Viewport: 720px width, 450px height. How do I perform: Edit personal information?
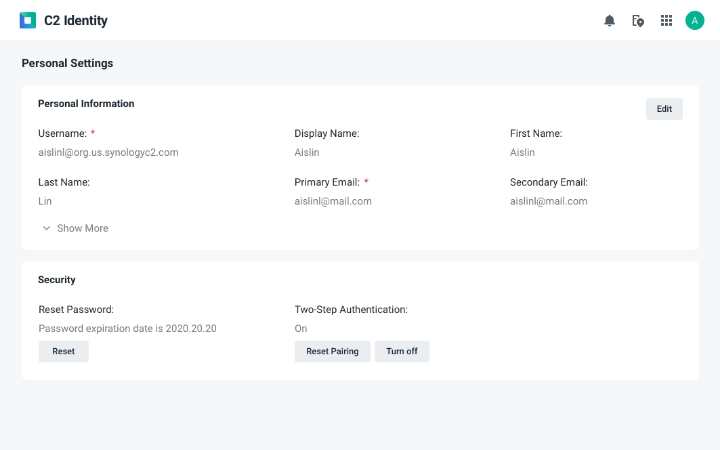pyautogui.click(x=664, y=109)
